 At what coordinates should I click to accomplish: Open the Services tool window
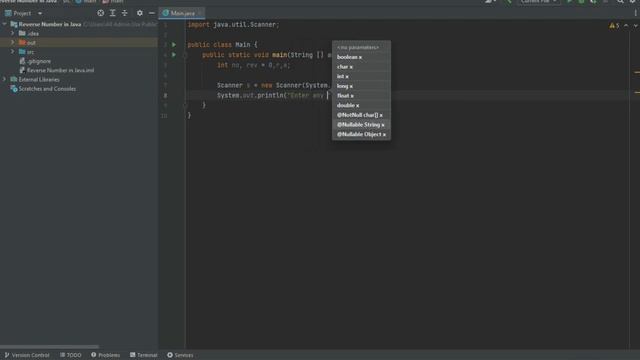[180, 355]
